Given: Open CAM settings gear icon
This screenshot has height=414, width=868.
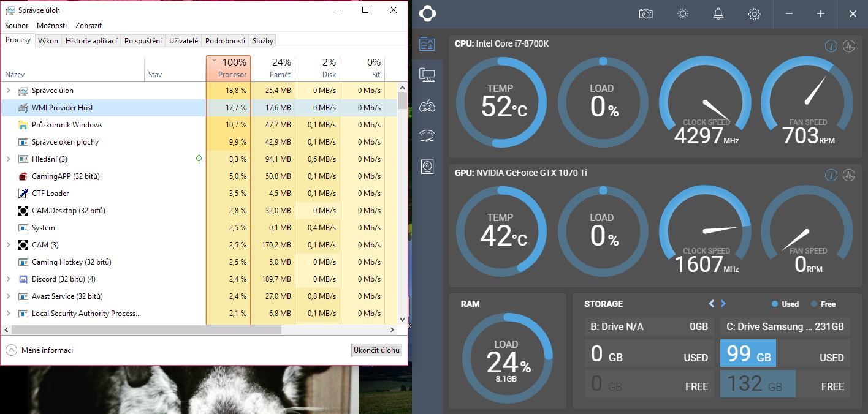Looking at the screenshot, I should [x=755, y=13].
